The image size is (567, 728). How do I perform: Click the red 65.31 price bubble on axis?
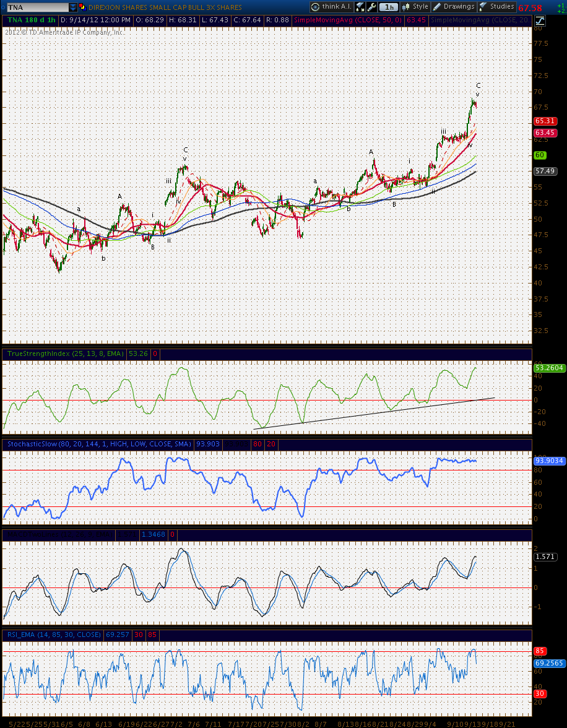545,121
